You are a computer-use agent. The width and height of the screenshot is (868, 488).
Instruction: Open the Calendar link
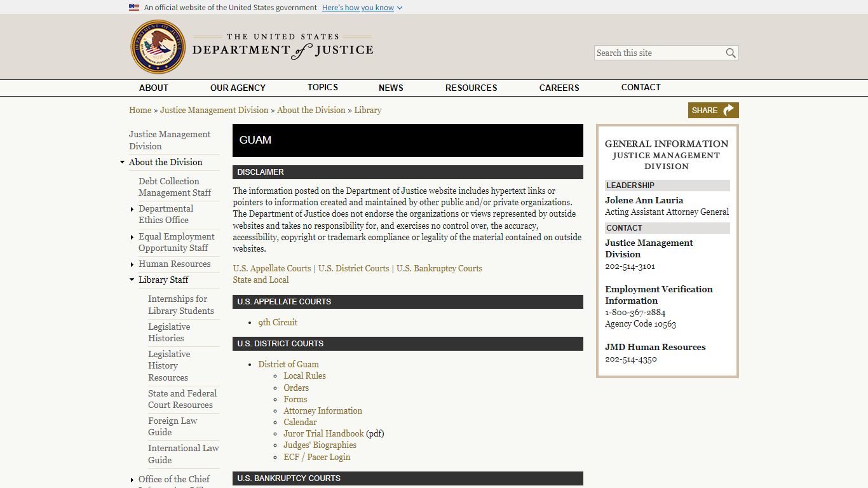coord(300,422)
